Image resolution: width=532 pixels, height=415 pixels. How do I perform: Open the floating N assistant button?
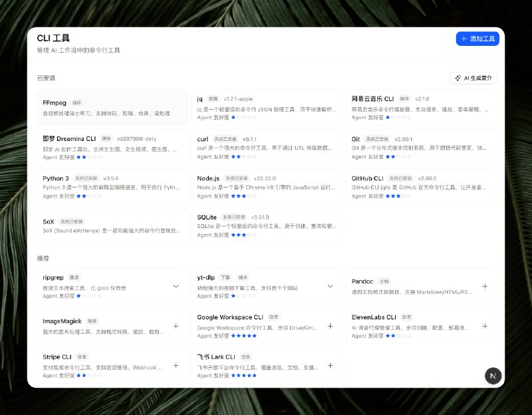(x=493, y=376)
